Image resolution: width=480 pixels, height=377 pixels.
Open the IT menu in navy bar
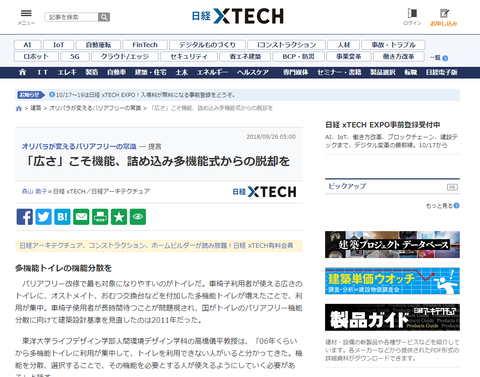point(42,72)
